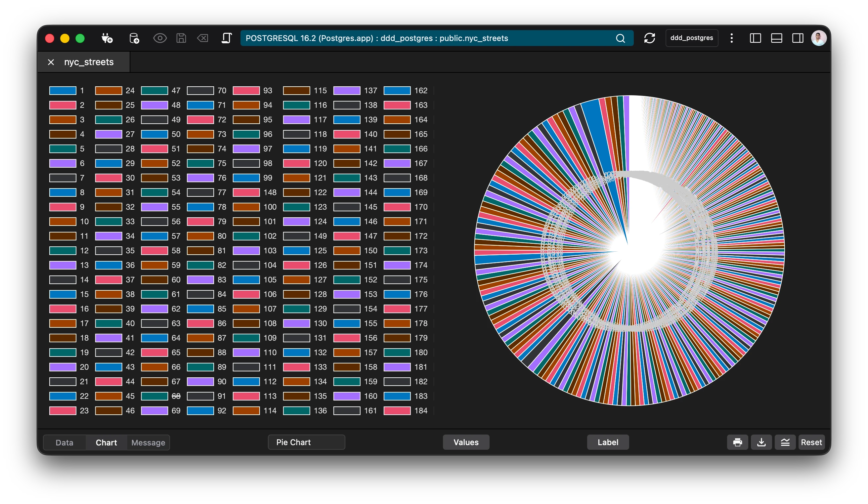
Task: Open the chart lines options icon
Action: tap(785, 442)
